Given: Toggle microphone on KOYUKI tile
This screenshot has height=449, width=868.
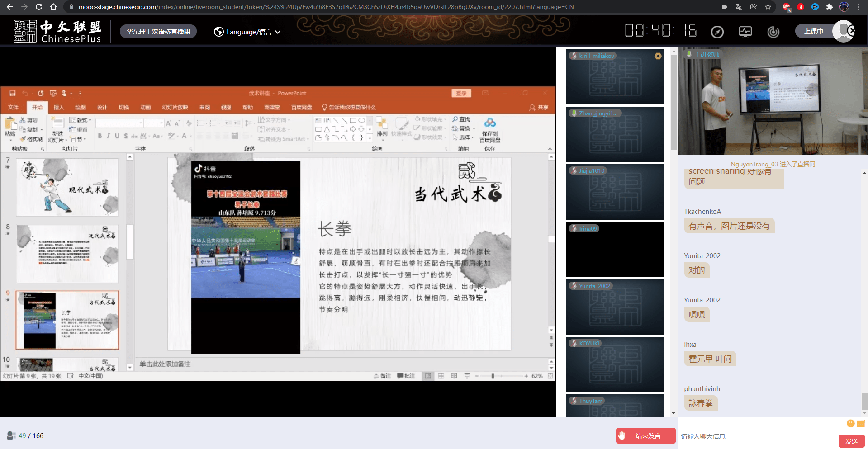Looking at the screenshot, I should (574, 343).
